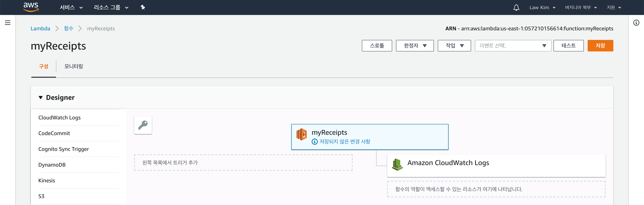Click the 스로틀 throttle button
This screenshot has height=205, width=644.
pyautogui.click(x=377, y=45)
